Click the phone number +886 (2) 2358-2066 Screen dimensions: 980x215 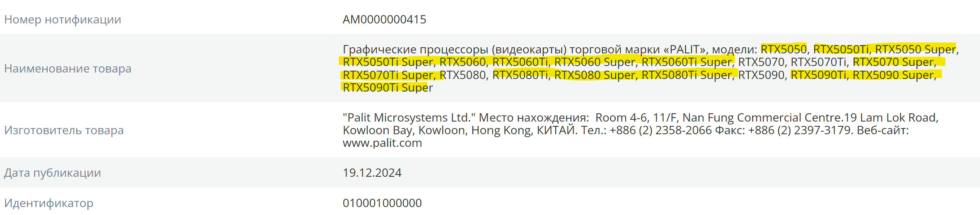[x=660, y=130]
